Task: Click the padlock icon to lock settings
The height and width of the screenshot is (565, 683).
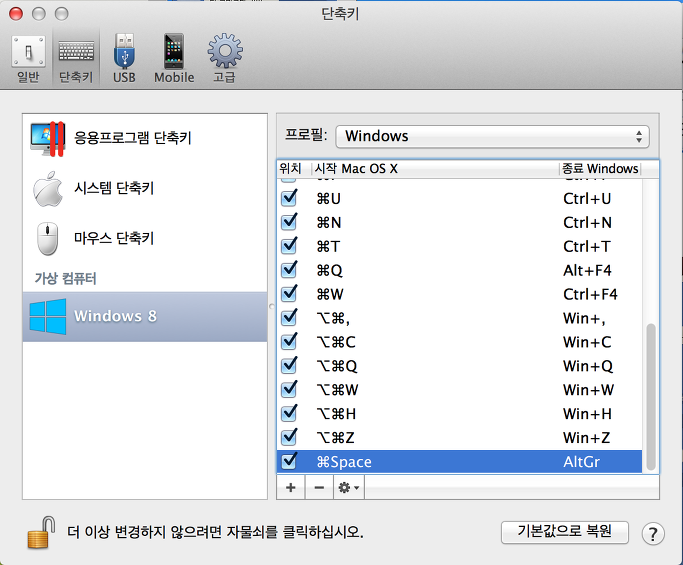Action: point(41,532)
